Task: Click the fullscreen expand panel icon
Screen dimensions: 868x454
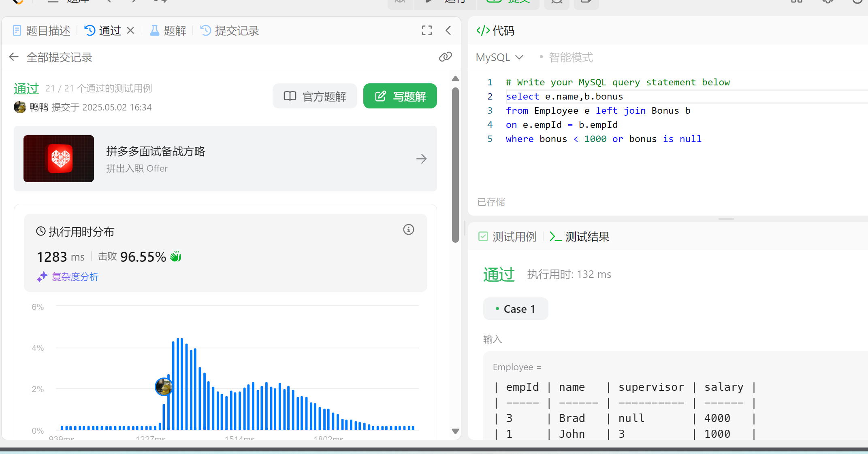Action: (427, 30)
